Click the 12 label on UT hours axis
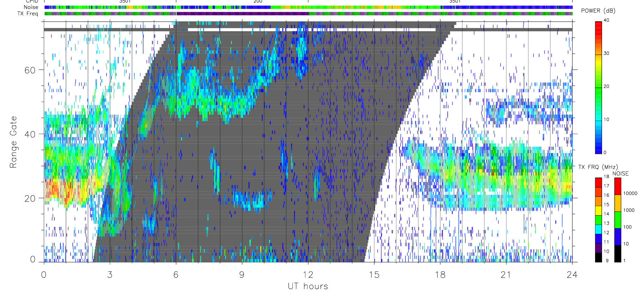This screenshot has width=644, height=297. [308, 275]
